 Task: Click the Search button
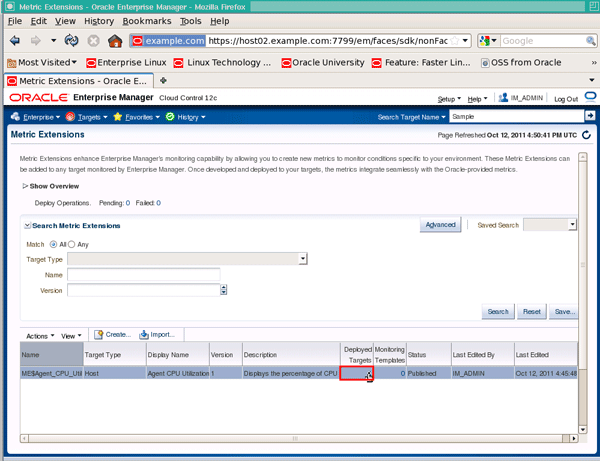click(498, 311)
